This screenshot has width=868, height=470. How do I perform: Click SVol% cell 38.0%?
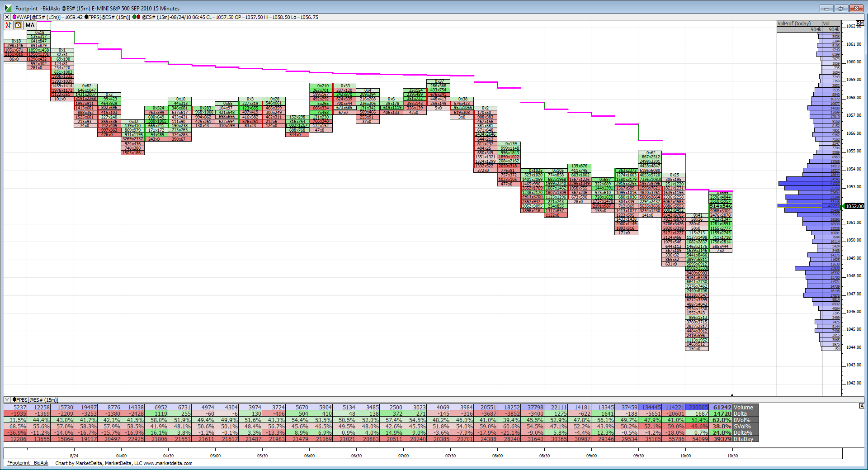[x=721, y=427]
